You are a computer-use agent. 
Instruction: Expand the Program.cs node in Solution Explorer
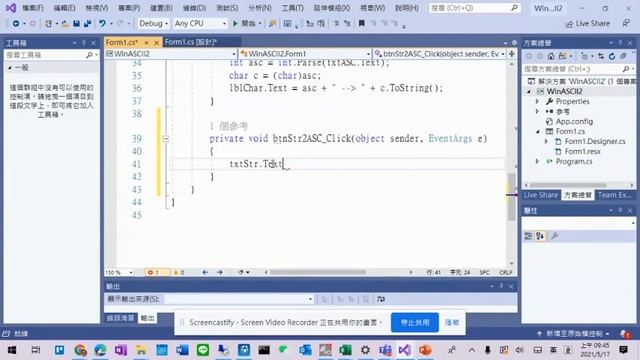(537, 162)
